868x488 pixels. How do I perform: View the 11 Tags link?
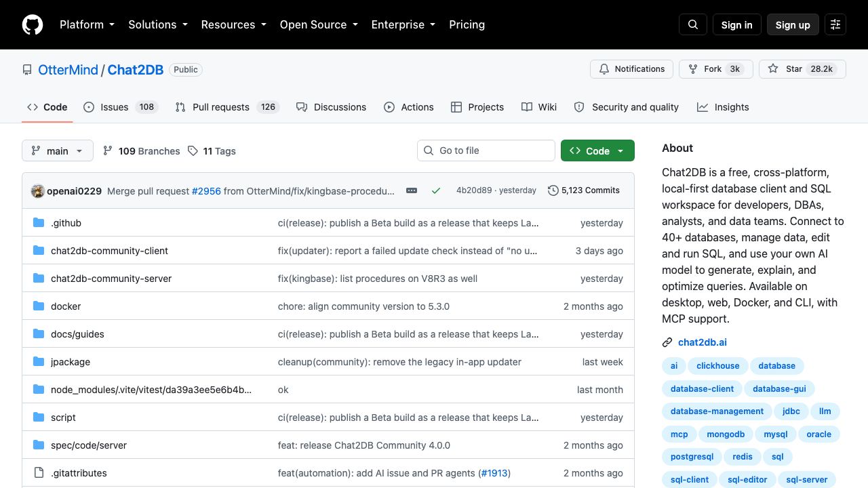[x=212, y=151]
